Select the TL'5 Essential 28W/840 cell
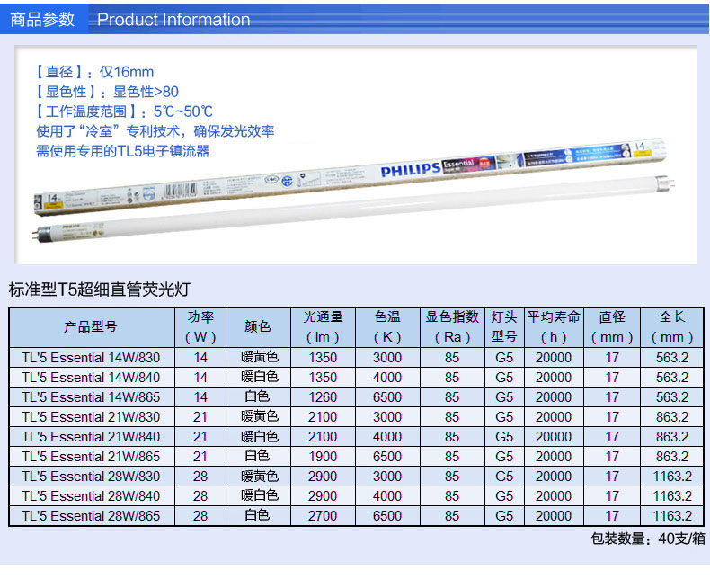This screenshot has height=588, width=710. click(92, 496)
